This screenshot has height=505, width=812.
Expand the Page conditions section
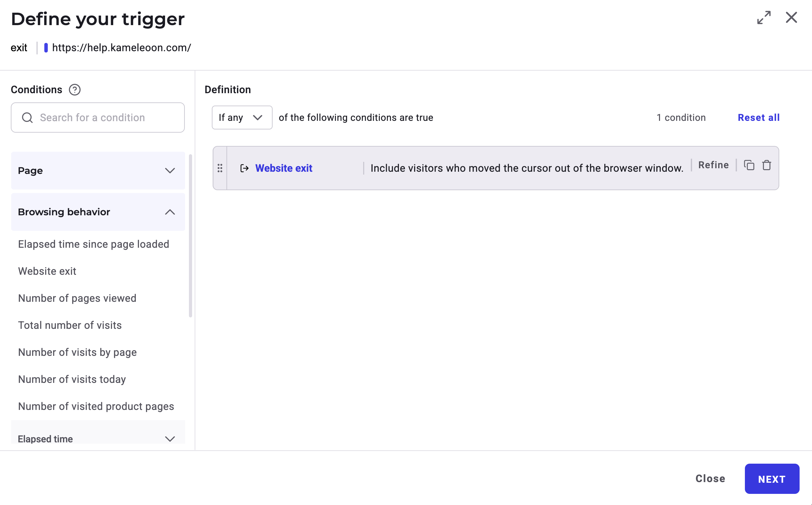(98, 171)
